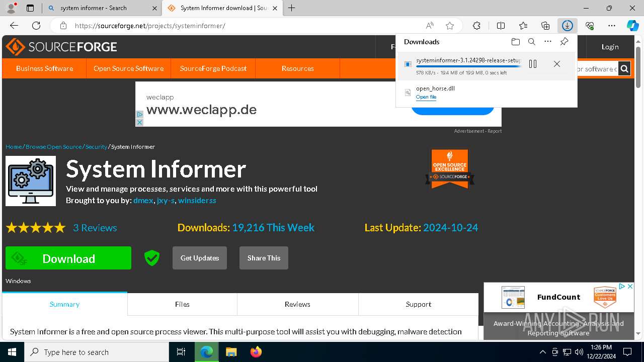Open the profile avatar icon

point(11,8)
